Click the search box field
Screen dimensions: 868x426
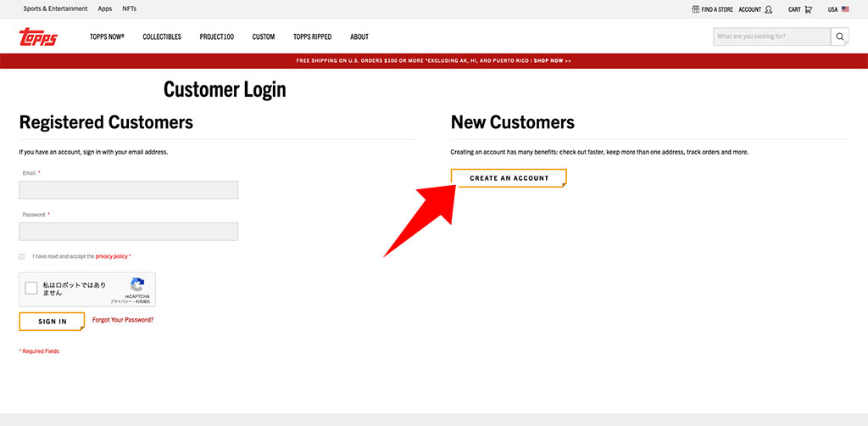pos(771,36)
